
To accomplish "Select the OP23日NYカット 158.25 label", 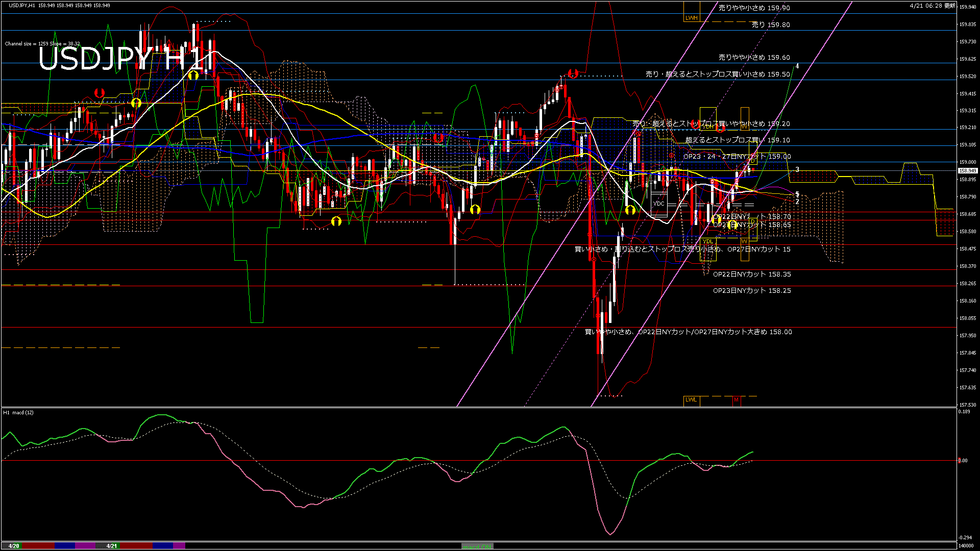I will coord(752,291).
